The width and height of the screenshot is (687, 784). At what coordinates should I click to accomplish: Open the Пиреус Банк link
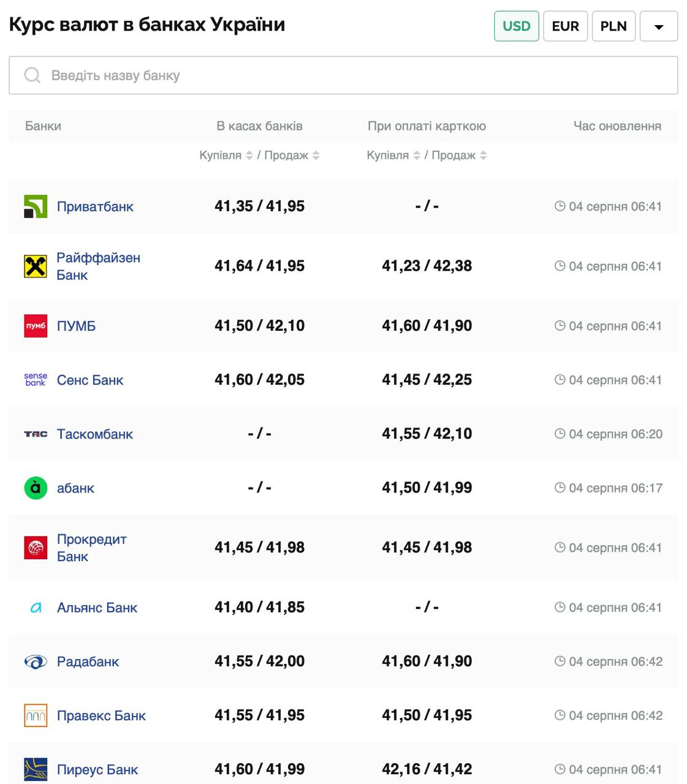pyautogui.click(x=97, y=769)
